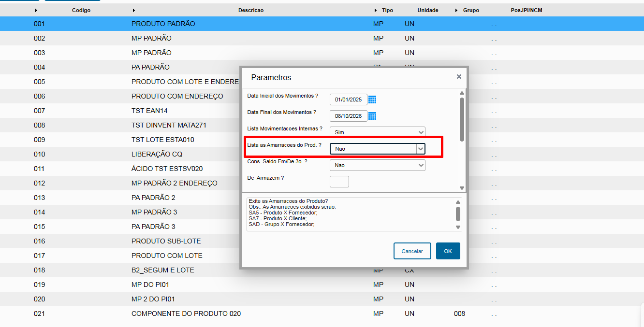The width and height of the screenshot is (644, 327).
Task: Select row code 002
Action: (x=322, y=38)
